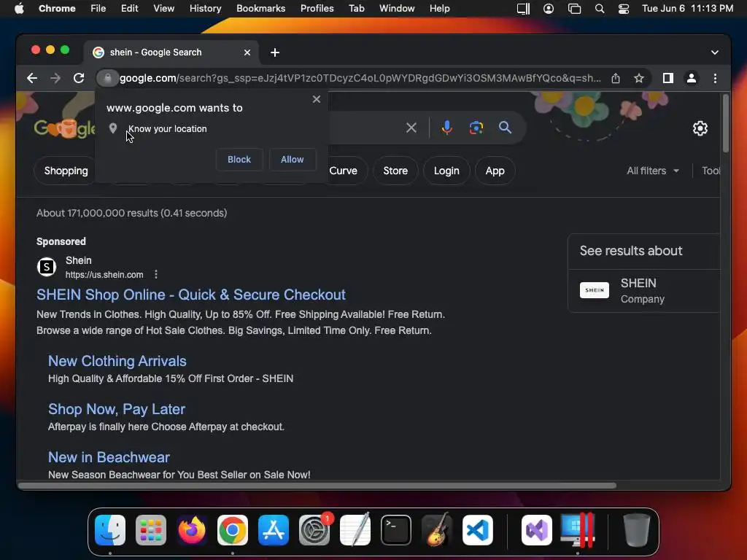The image size is (747, 560).
Task: Open Shein ad three-dot options
Action: coord(156,274)
